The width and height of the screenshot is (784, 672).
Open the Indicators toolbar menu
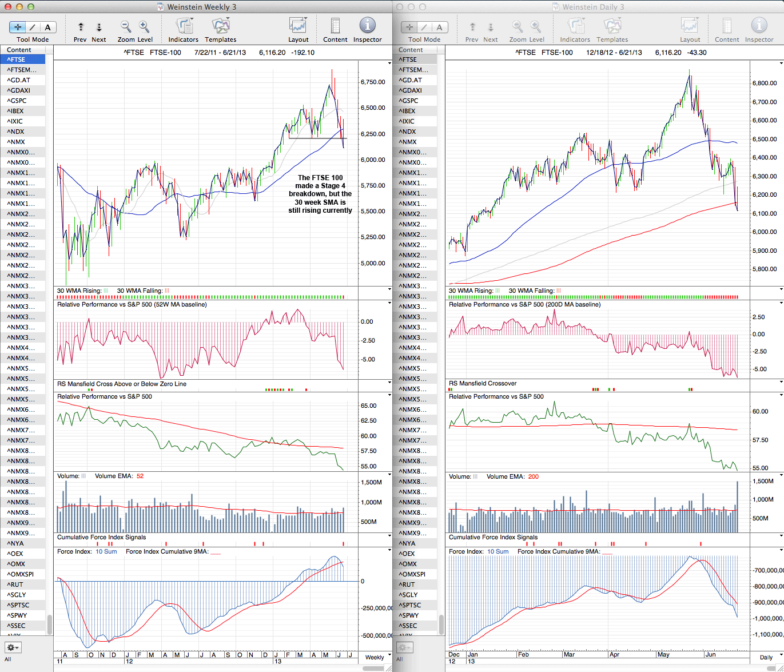point(184,27)
